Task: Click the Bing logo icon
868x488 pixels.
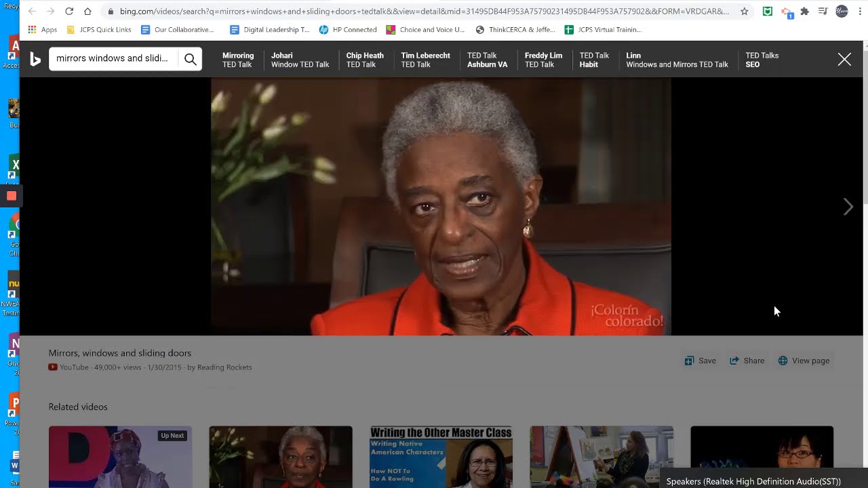Action: (x=35, y=59)
